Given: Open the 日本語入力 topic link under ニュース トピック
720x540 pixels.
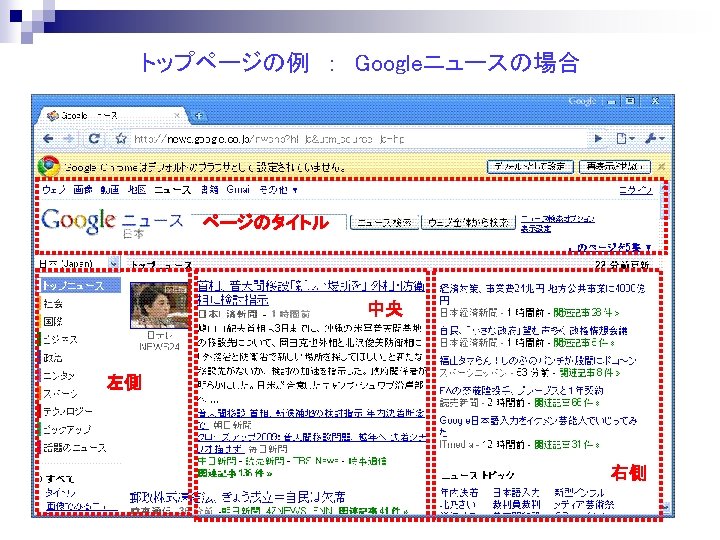Looking at the screenshot, I should (516, 493).
